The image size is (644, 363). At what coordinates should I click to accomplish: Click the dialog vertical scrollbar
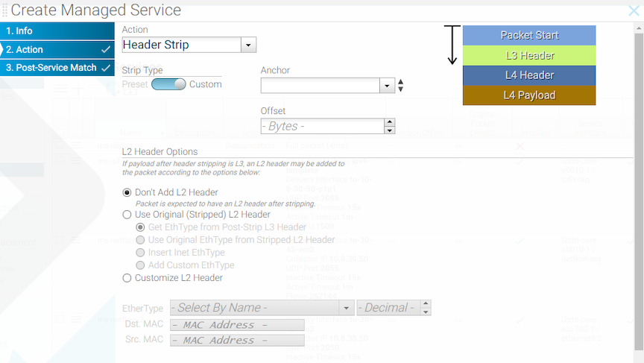[639, 192]
